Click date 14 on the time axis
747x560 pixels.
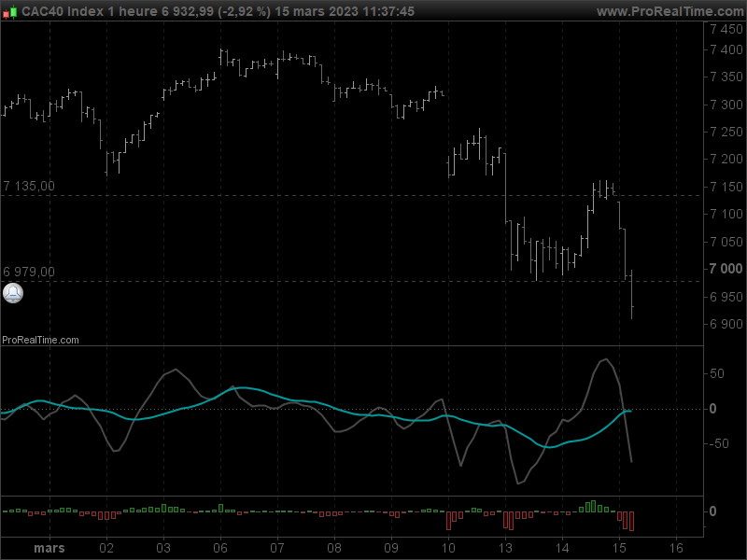[562, 548]
